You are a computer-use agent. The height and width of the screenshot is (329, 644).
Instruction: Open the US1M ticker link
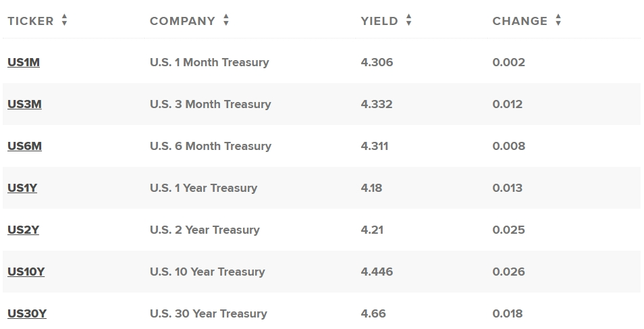(x=24, y=62)
